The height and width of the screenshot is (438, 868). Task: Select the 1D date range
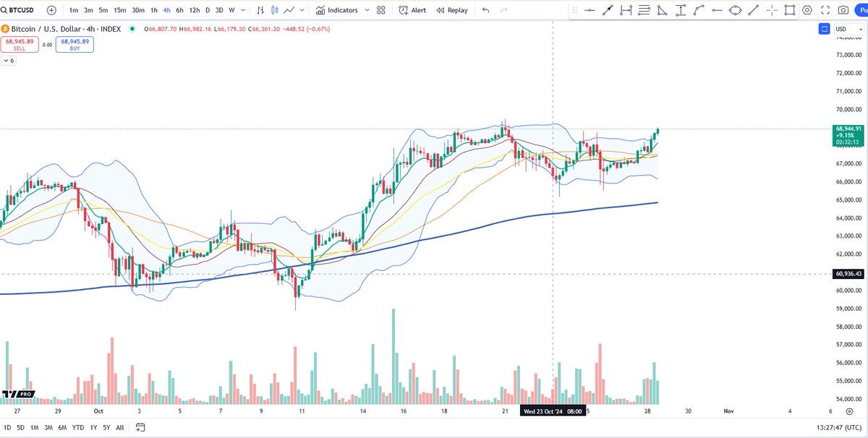pyautogui.click(x=7, y=427)
